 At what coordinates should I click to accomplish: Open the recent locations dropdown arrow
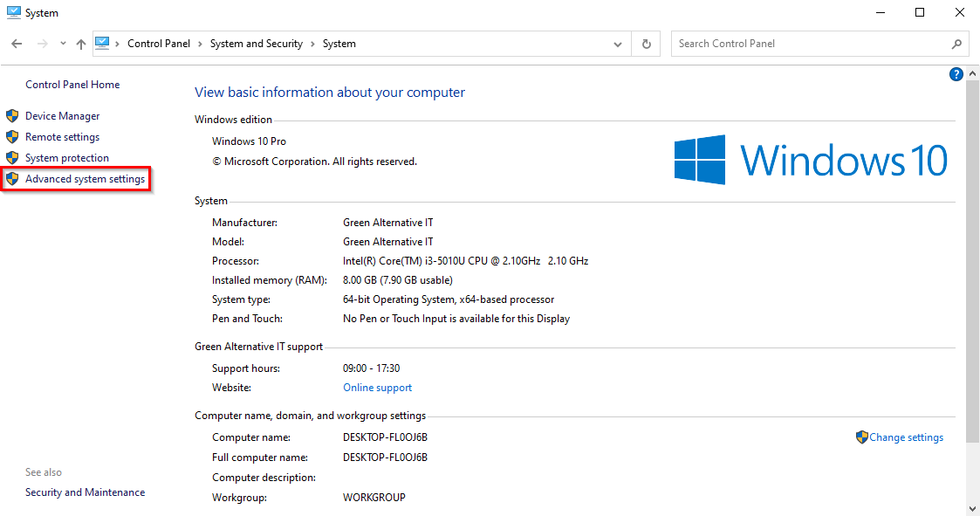pos(63,44)
